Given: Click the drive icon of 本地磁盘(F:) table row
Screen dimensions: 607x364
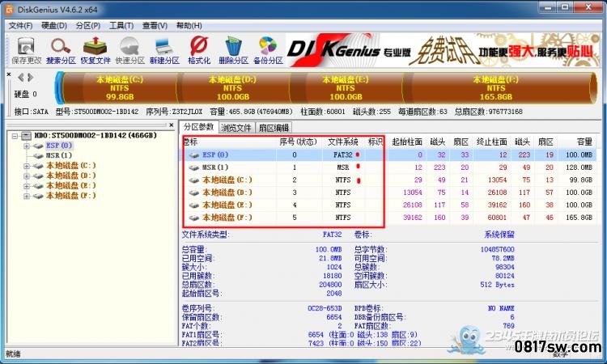Looking at the screenshot, I should 194,218.
